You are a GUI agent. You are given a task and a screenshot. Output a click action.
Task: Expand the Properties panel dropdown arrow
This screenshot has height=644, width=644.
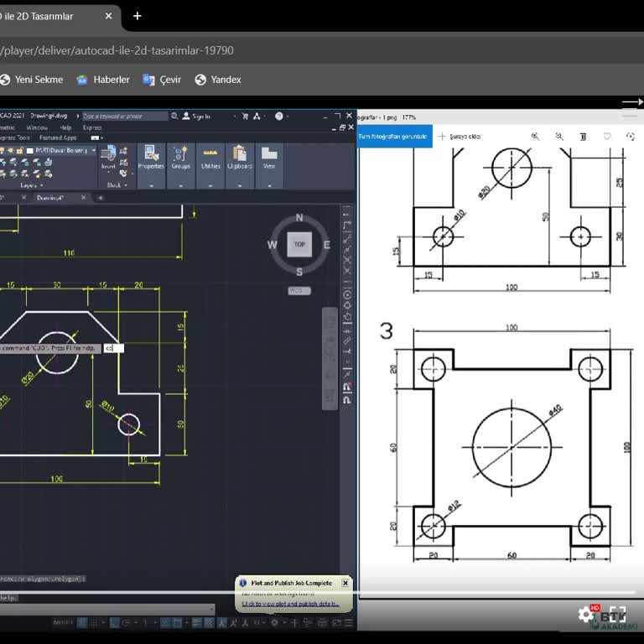pyautogui.click(x=151, y=185)
